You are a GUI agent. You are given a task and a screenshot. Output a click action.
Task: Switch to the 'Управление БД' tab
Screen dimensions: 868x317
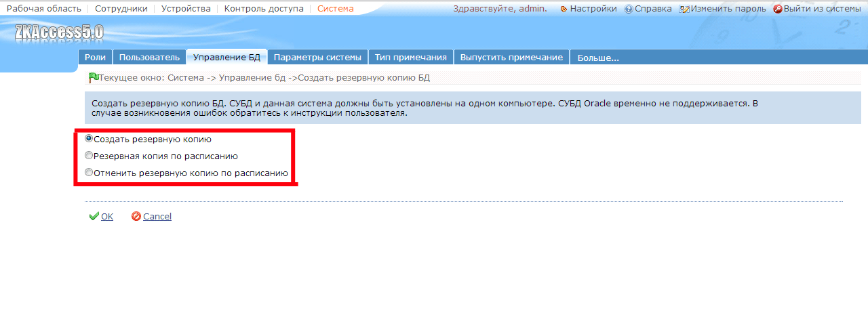226,58
